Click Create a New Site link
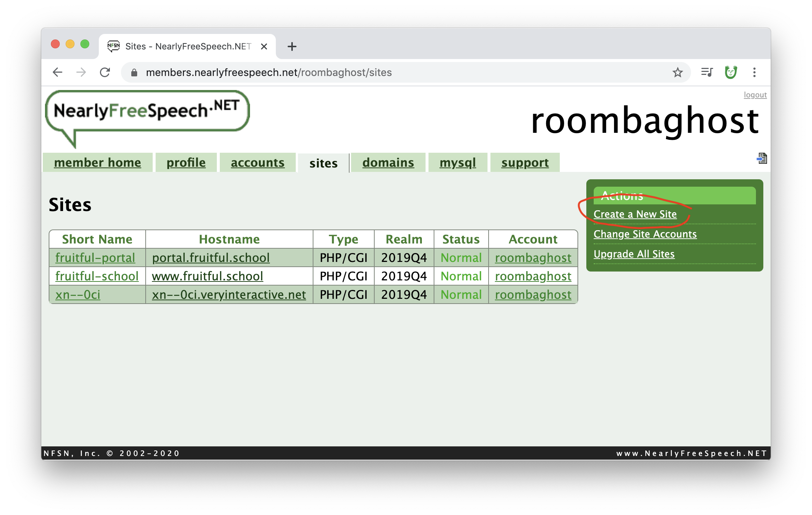The width and height of the screenshot is (812, 515). 635,214
